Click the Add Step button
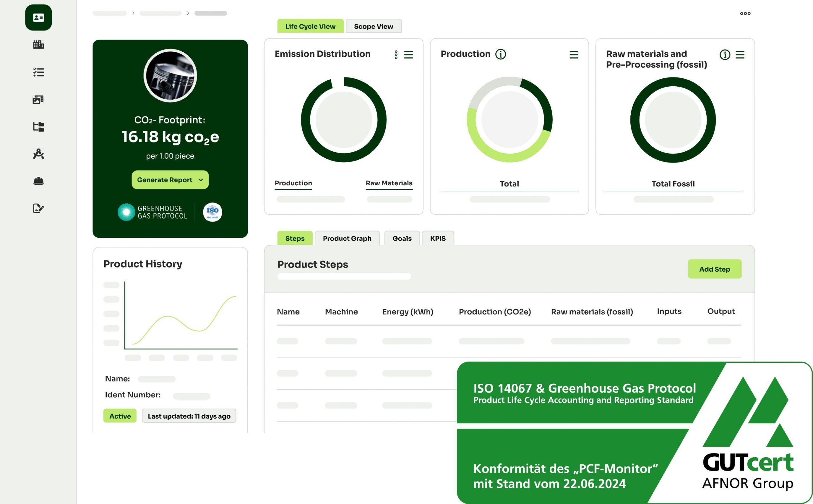Image resolution: width=813 pixels, height=504 pixels. [714, 269]
